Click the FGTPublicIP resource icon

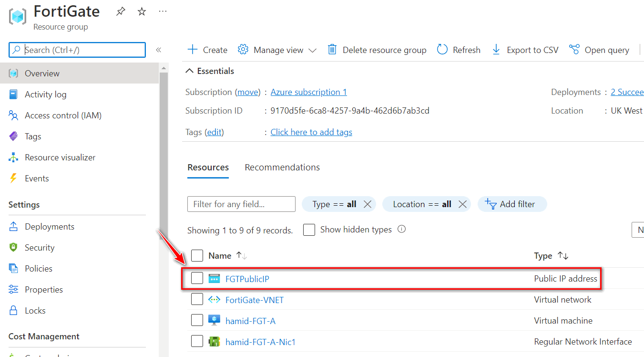214,279
